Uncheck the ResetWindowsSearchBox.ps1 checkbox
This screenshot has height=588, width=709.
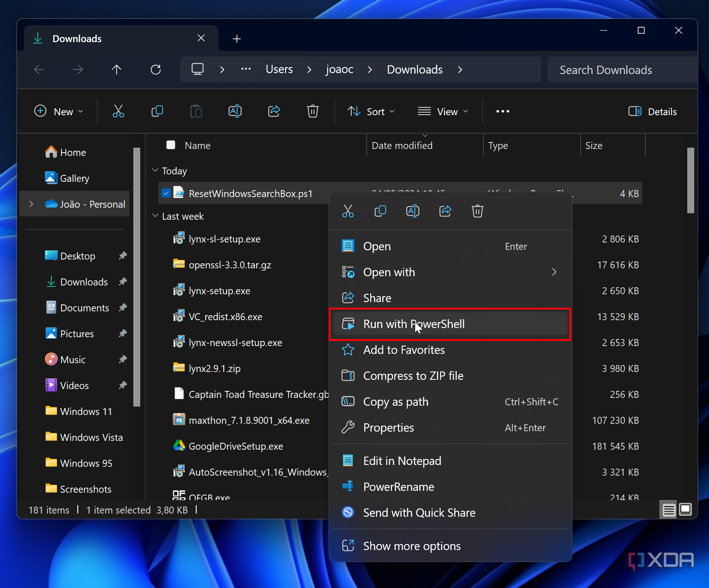click(x=166, y=193)
